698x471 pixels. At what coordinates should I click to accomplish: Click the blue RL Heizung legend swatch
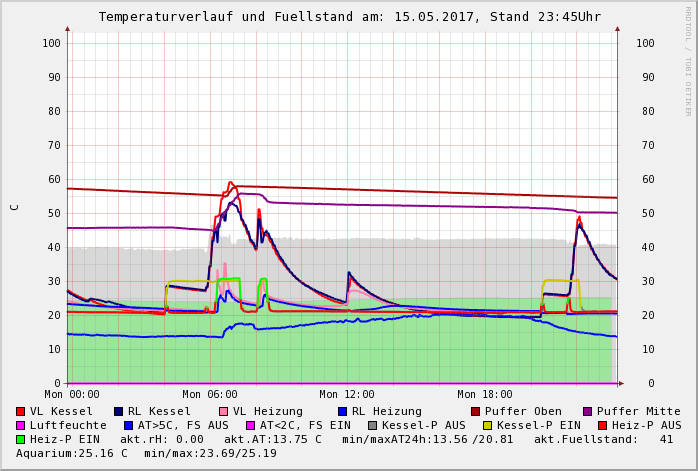[342, 411]
